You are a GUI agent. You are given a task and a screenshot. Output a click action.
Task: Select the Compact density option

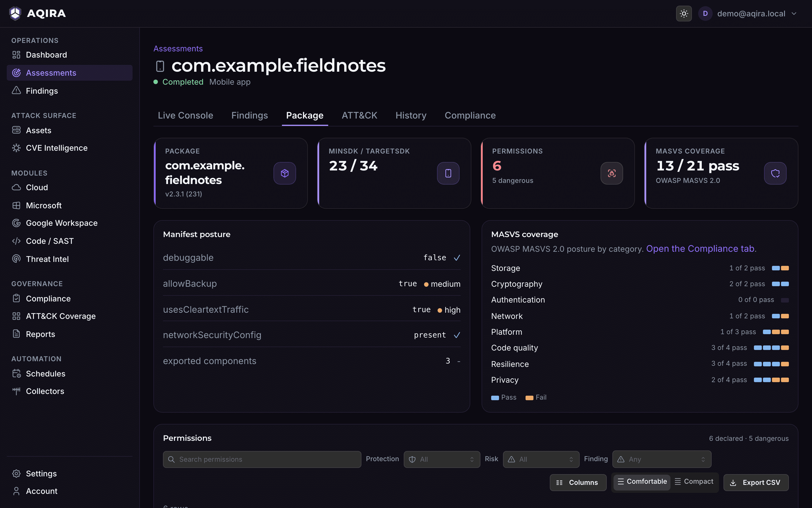click(x=694, y=482)
